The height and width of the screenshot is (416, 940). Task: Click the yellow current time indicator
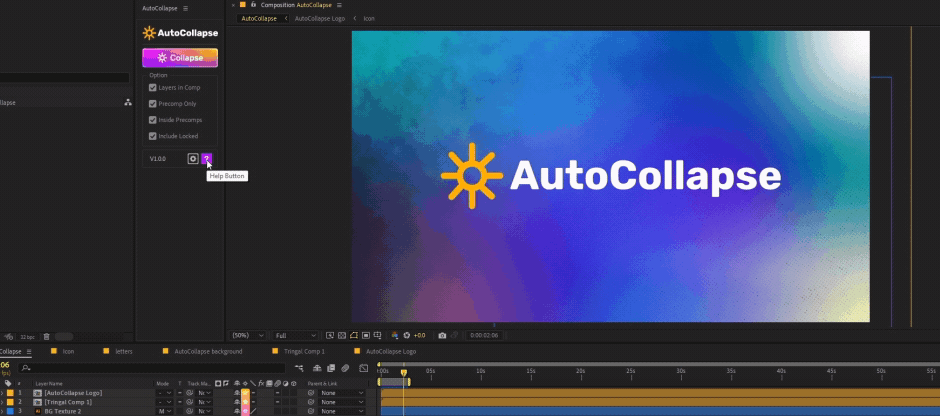click(x=403, y=373)
